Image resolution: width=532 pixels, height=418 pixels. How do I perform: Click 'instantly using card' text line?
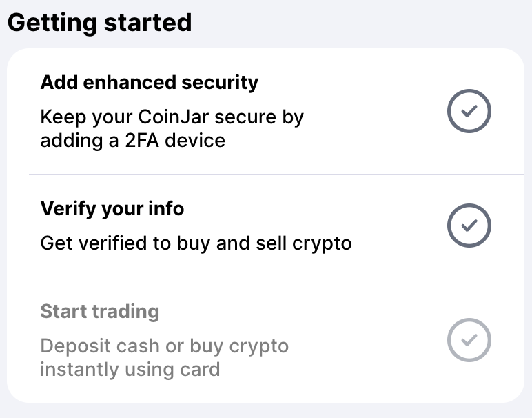[x=130, y=370]
